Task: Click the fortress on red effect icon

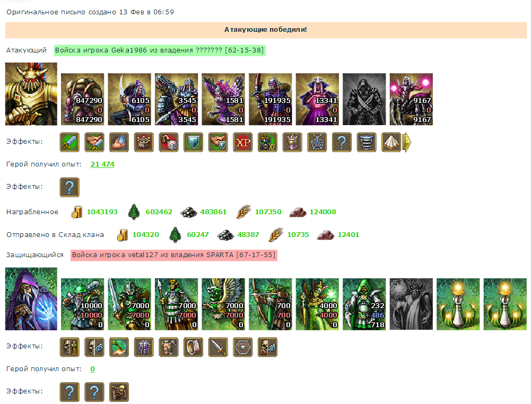Action: pyautogui.click(x=144, y=142)
